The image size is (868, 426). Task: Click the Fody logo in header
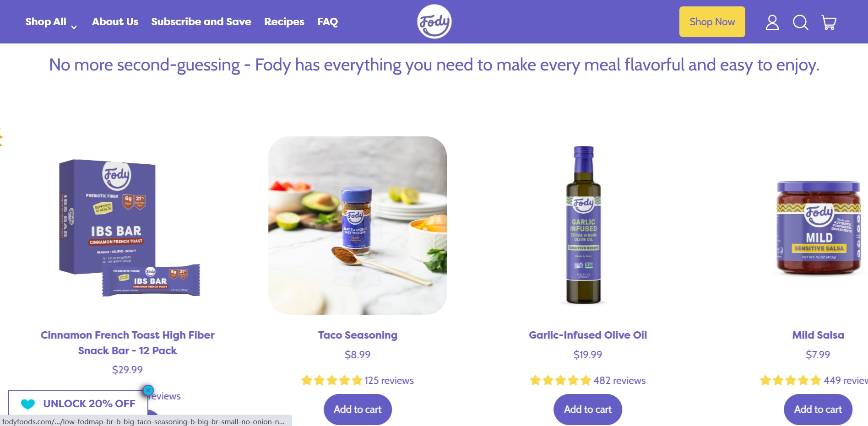pyautogui.click(x=434, y=22)
